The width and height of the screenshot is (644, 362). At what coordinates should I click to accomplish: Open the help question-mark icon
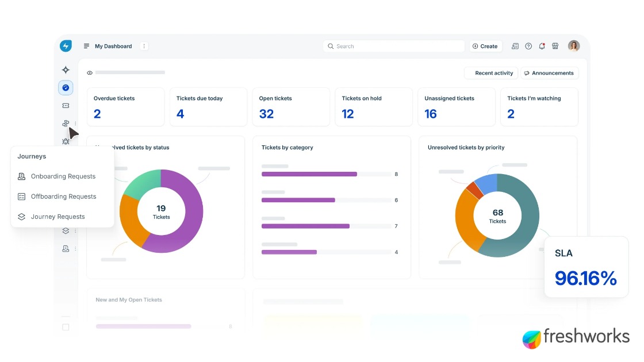coord(528,46)
